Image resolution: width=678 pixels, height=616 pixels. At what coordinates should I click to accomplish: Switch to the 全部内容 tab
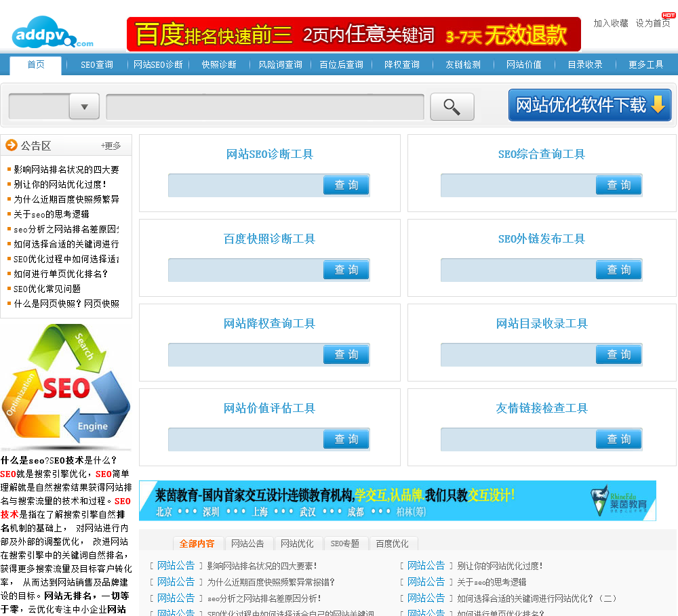[x=197, y=543]
